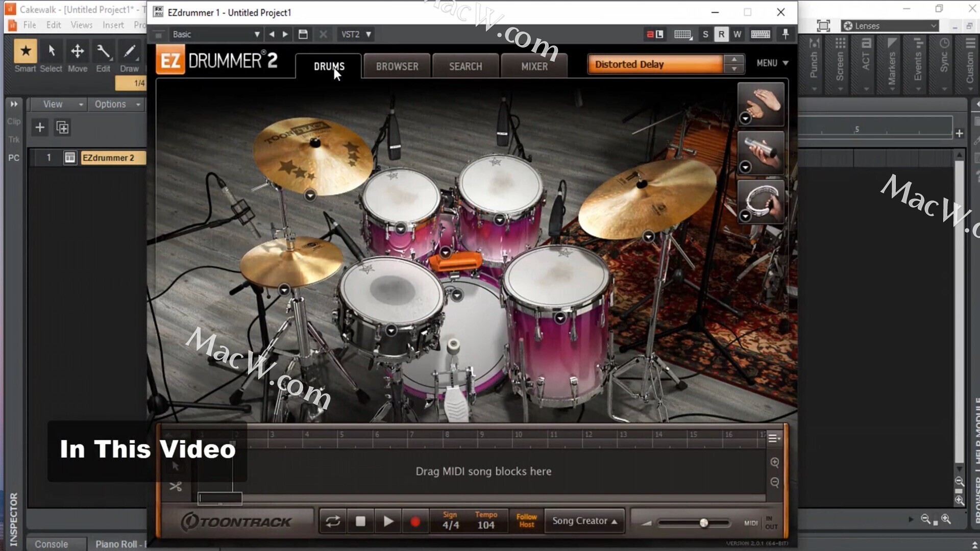The width and height of the screenshot is (980, 551).
Task: Open the hi-hat instrument dropdown
Action: (x=284, y=290)
